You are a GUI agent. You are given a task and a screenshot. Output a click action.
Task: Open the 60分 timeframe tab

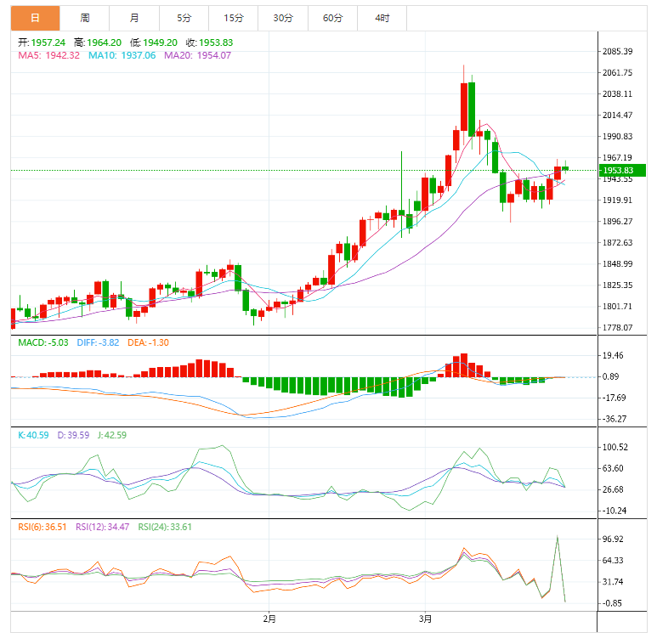(332, 18)
